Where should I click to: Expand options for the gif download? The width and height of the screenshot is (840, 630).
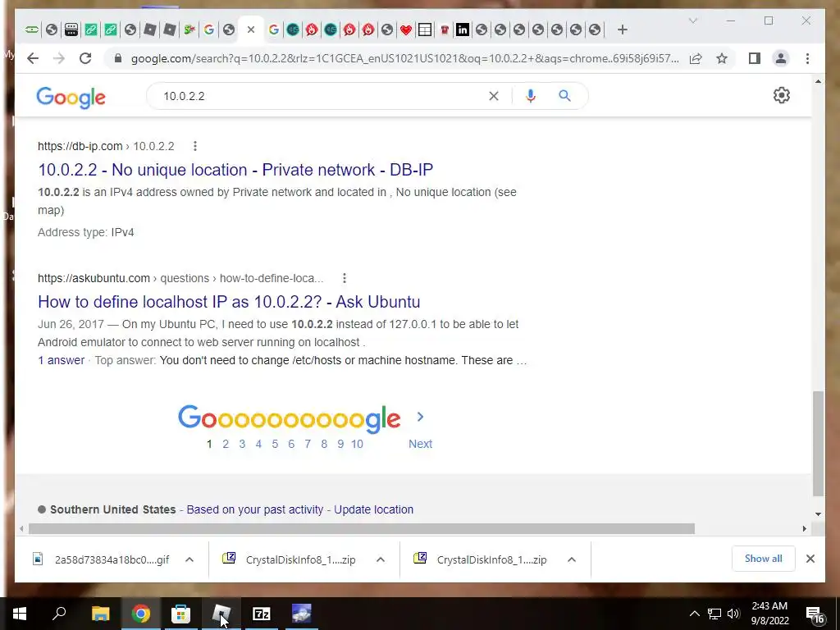[189, 559]
